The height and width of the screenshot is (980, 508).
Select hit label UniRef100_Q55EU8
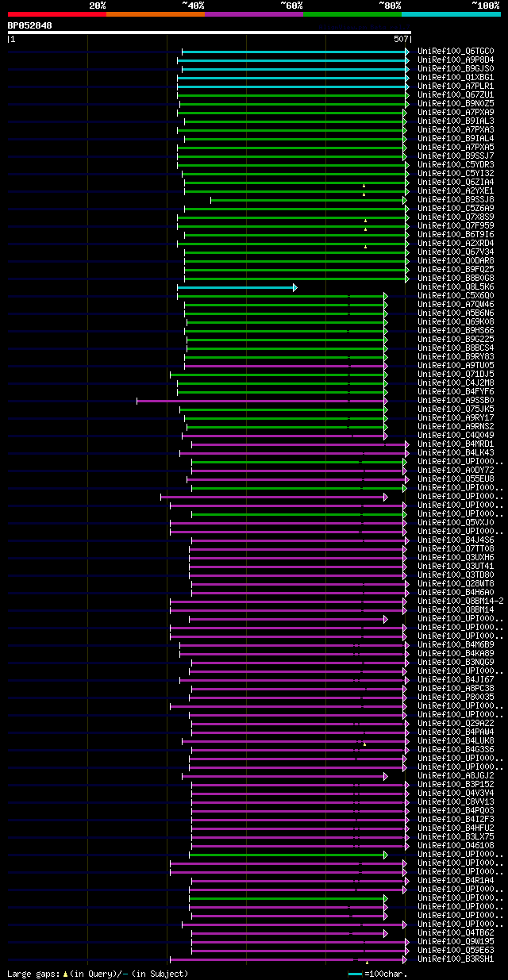(x=456, y=478)
